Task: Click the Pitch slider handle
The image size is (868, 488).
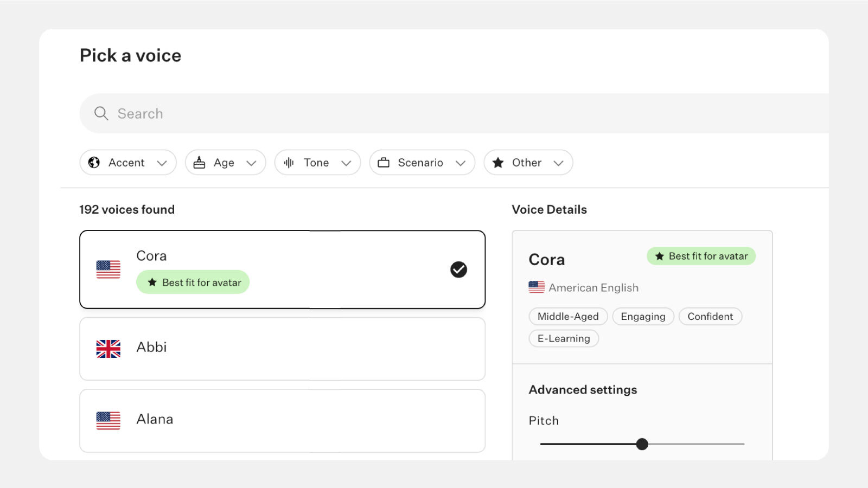Action: (x=642, y=444)
